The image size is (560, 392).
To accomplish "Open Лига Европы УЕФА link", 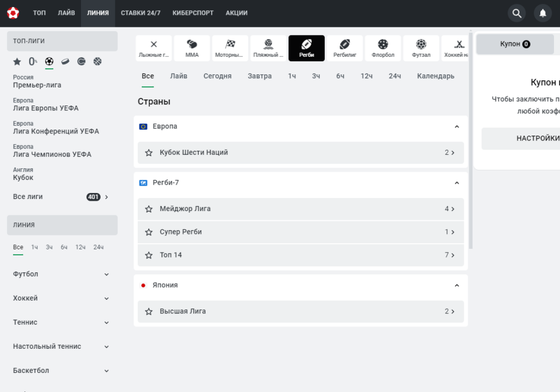I will pos(46,104).
